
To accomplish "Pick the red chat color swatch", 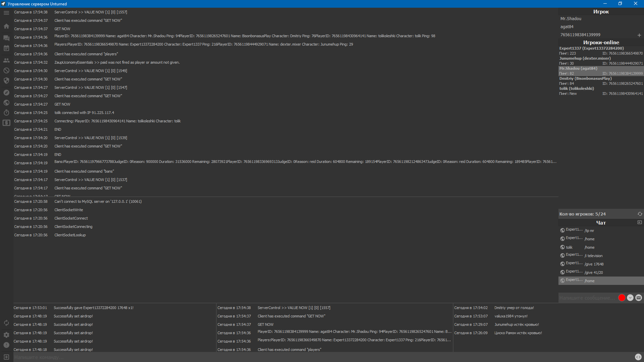I will (x=622, y=298).
